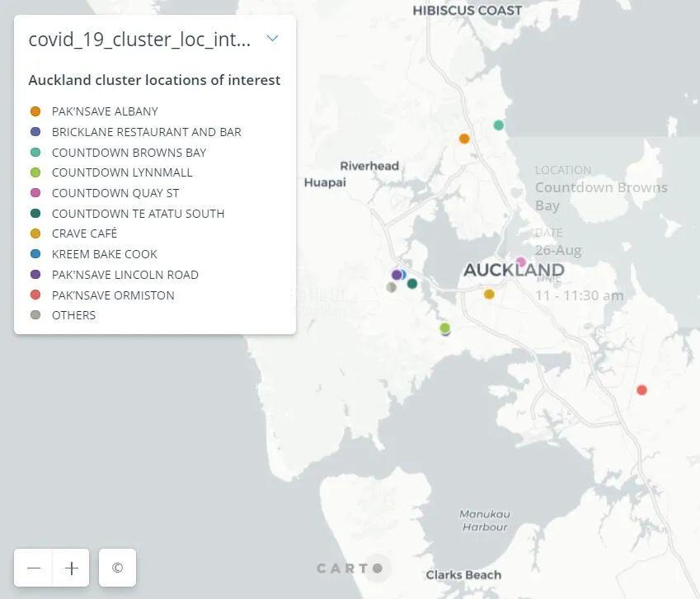Click the Pak'nSave Albany legend color dot
700x599 pixels.
35,111
